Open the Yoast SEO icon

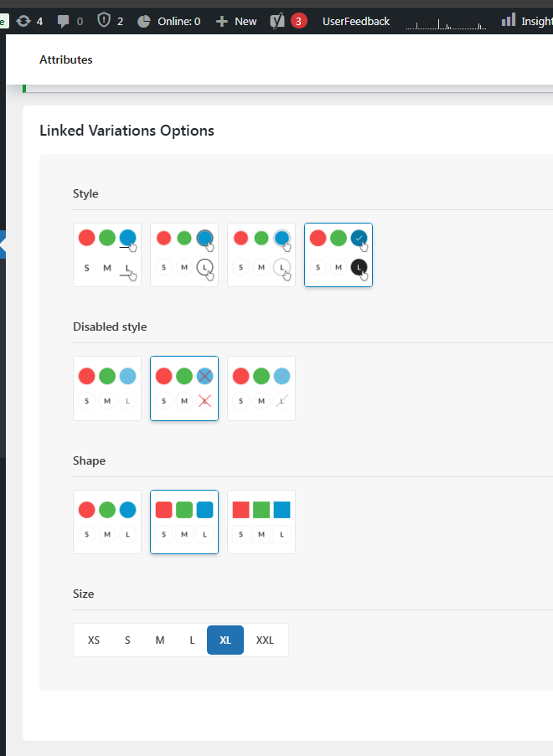pos(277,21)
